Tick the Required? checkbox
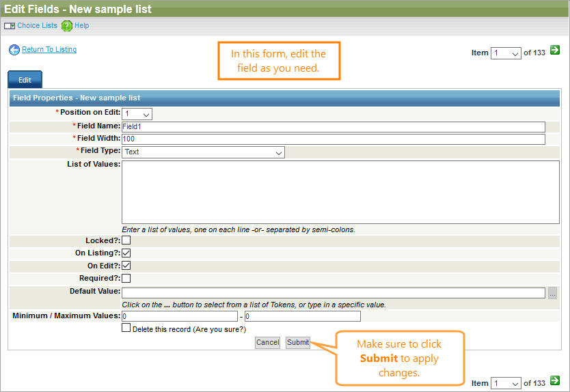570x392 pixels. point(126,278)
